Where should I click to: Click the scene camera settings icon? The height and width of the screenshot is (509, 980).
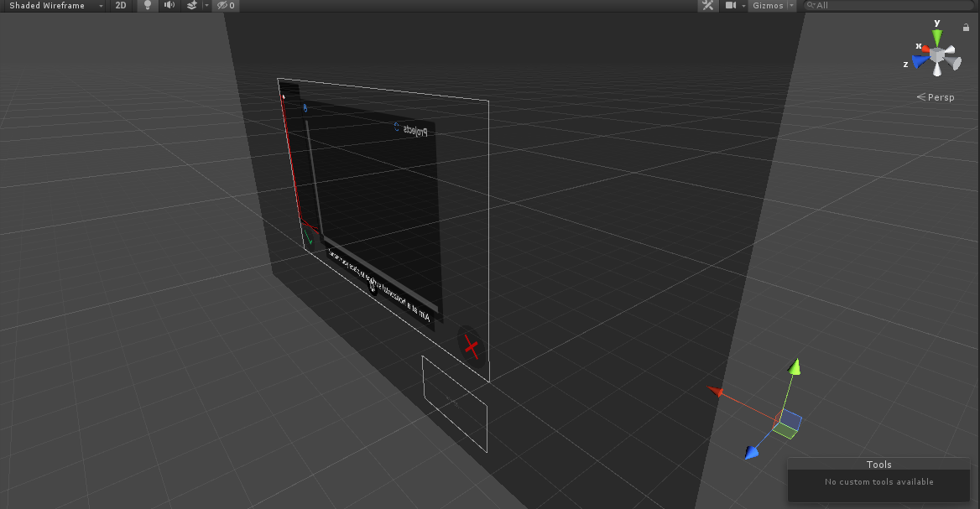731,6
